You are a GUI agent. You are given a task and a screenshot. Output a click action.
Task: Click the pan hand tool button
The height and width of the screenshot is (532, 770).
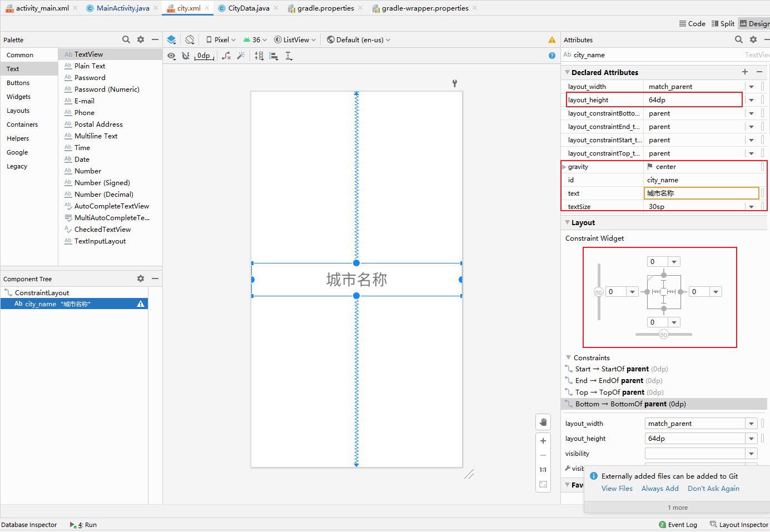pyautogui.click(x=543, y=422)
